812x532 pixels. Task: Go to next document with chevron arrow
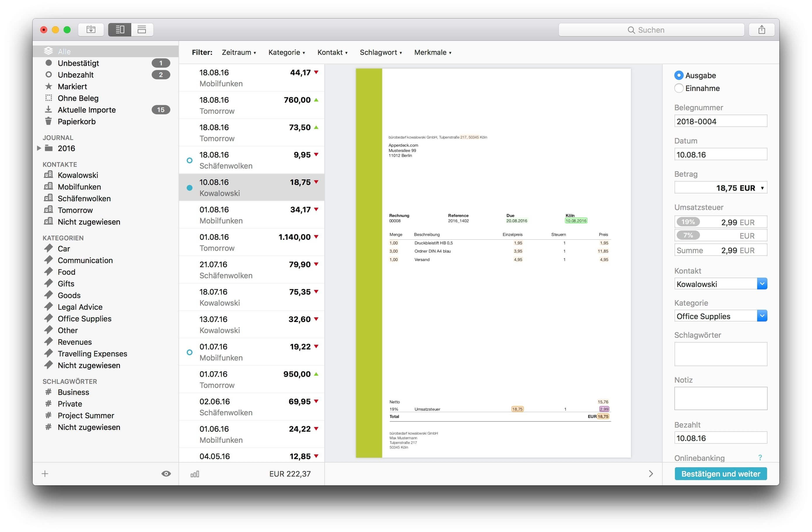point(651,474)
